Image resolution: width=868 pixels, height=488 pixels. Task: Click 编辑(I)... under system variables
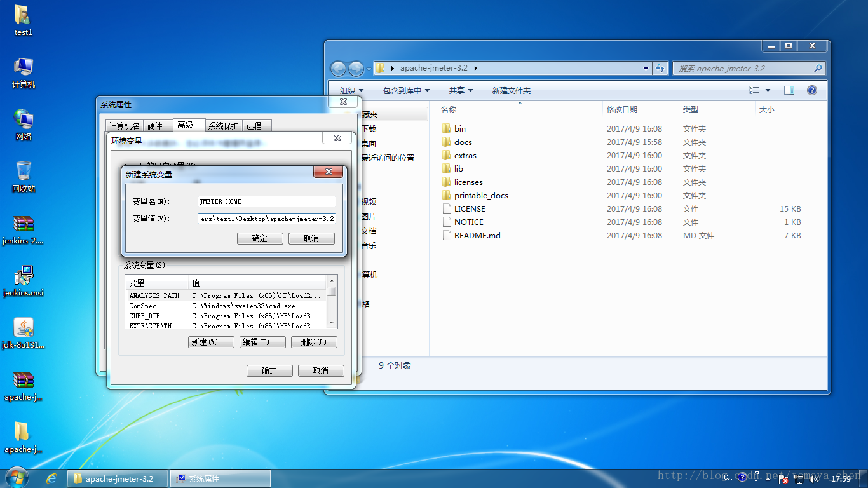(x=263, y=342)
